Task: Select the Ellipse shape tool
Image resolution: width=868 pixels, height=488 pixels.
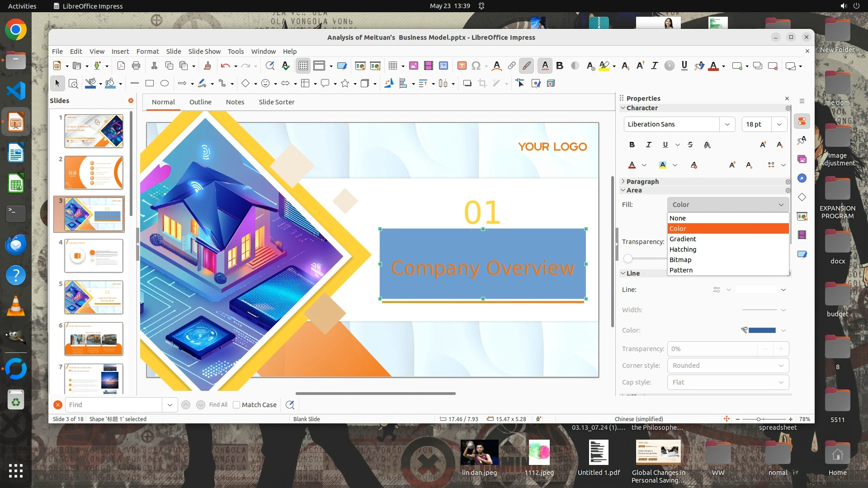Action: pyautogui.click(x=165, y=83)
